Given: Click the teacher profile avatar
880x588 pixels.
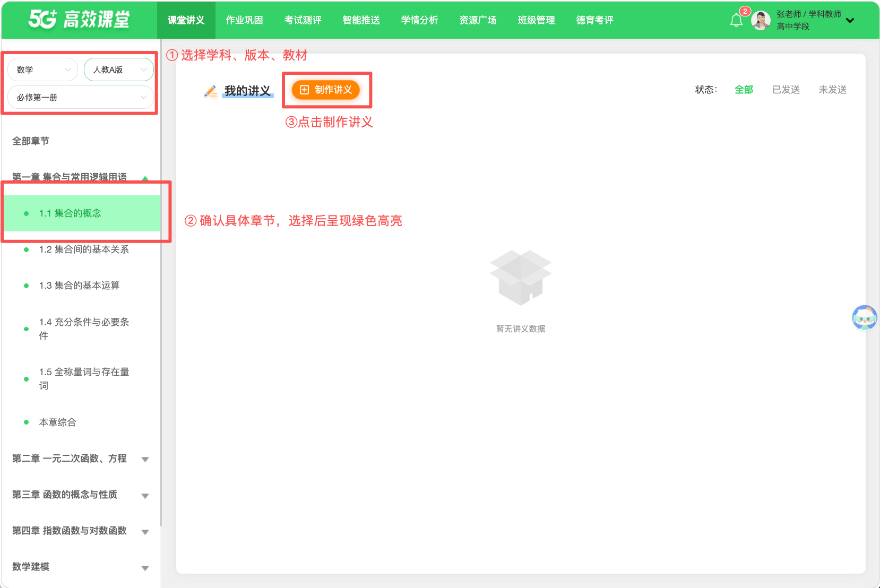Looking at the screenshot, I should pyautogui.click(x=761, y=21).
